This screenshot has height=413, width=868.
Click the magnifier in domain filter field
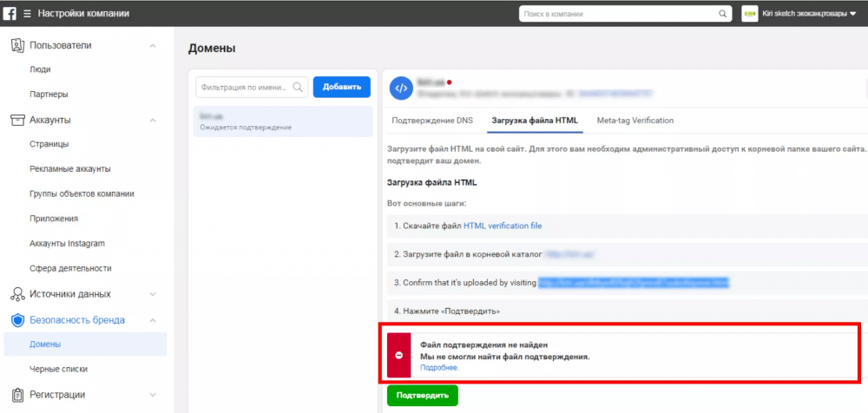[x=298, y=87]
